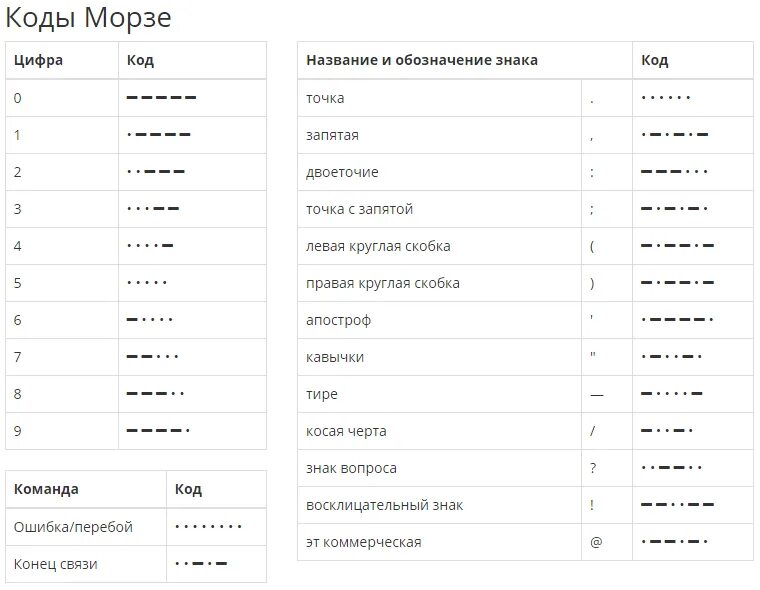The height and width of the screenshot is (590, 760).
Task: Select the "восклицательный знак" name cell
Action: [384, 505]
